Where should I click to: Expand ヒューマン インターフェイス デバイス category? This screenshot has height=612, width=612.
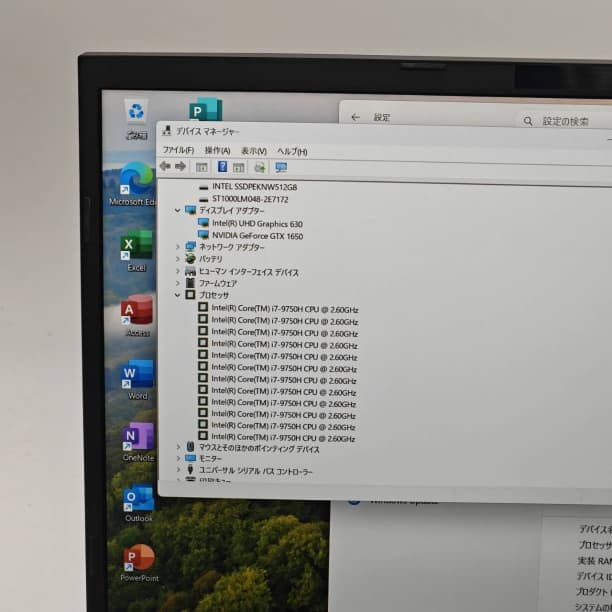178,271
